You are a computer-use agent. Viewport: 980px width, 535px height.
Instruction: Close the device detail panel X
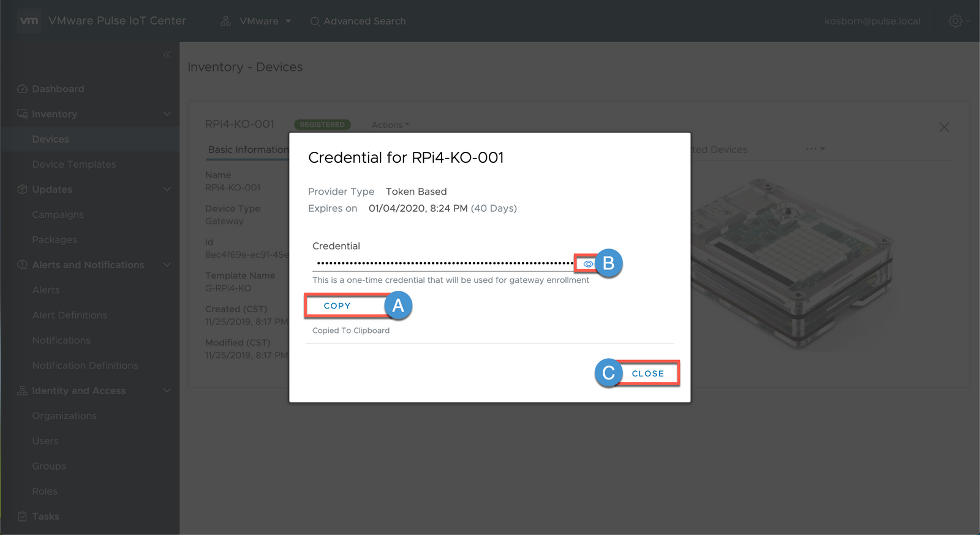pyautogui.click(x=944, y=127)
